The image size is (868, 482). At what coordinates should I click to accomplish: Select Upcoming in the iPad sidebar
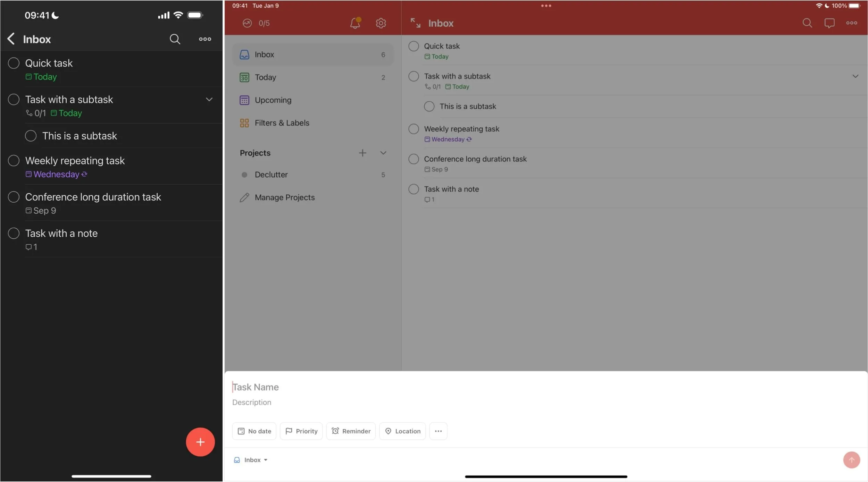[312, 100]
